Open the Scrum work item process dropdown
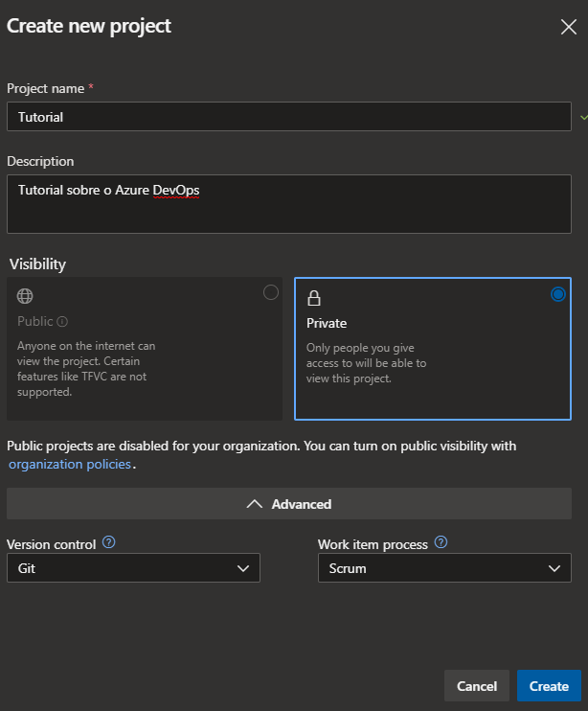 [444, 567]
